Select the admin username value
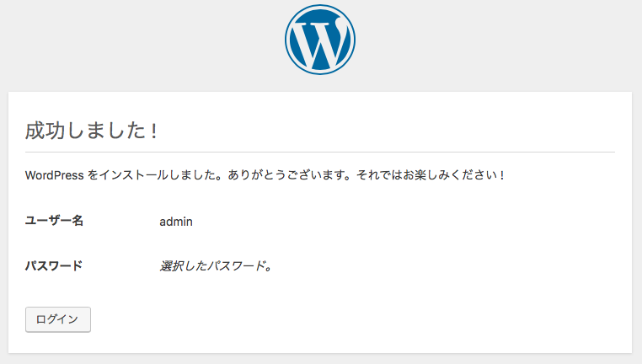 pos(176,222)
